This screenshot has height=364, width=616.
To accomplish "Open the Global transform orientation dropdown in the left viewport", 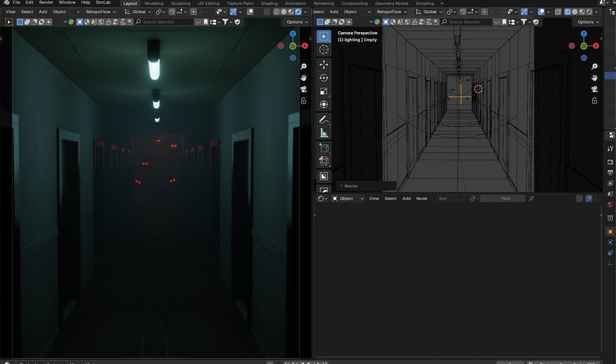I will [x=138, y=12].
